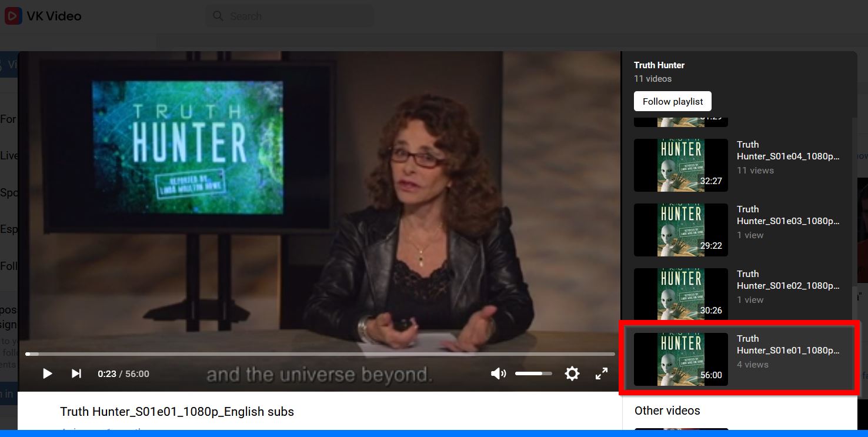Screen dimensions: 868x437
Task: Adjust the volume slider
Action: (x=533, y=373)
